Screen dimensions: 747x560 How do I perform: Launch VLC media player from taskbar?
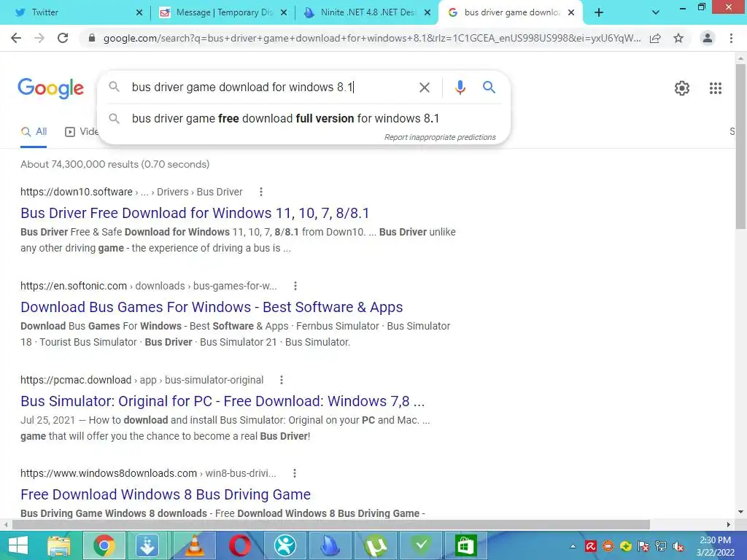194,545
